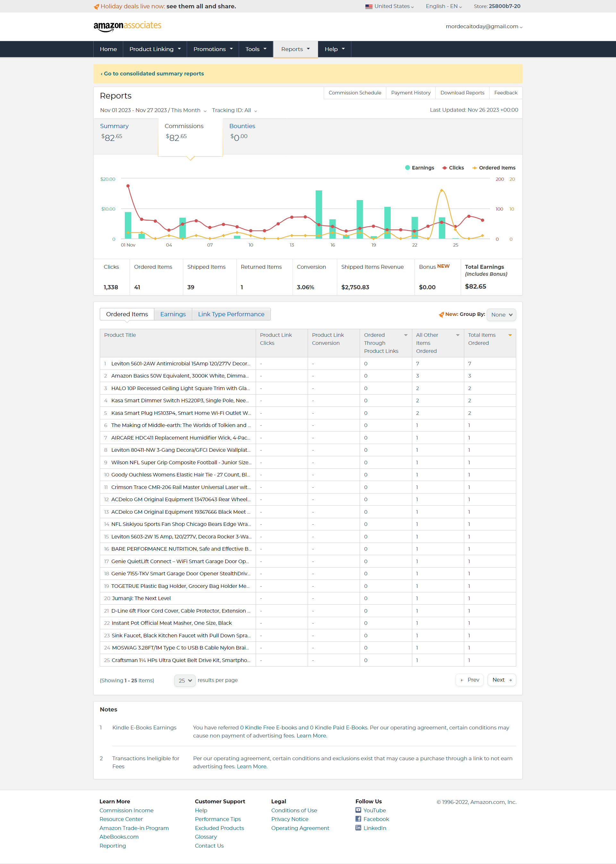Click Download Reports
Screen dimensions: 616x864
pyautogui.click(x=462, y=93)
